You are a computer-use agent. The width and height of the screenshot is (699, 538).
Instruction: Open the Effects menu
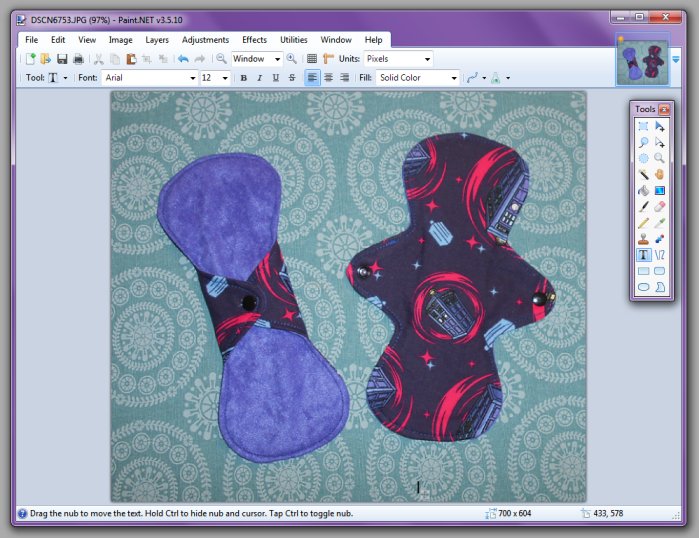click(x=254, y=40)
